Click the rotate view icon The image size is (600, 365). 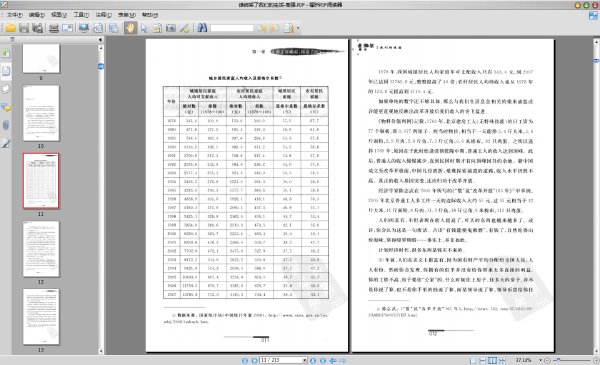[98, 28]
